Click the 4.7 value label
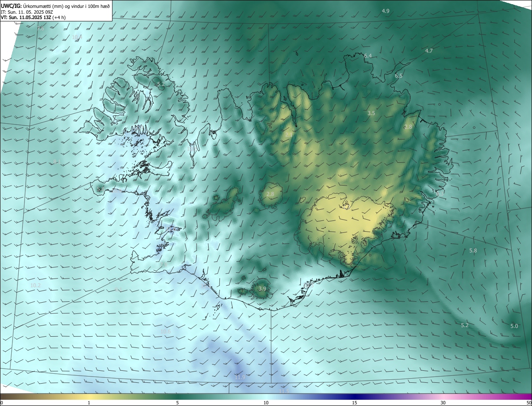 coord(429,51)
